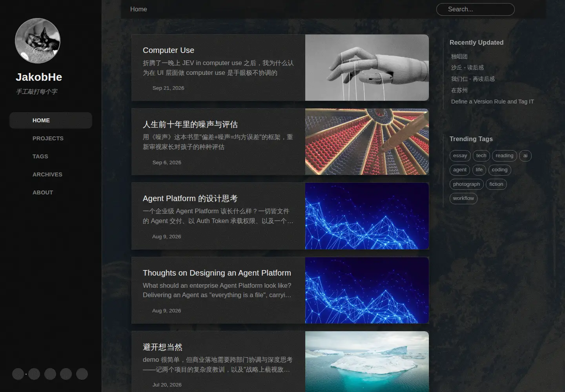This screenshot has width=565, height=392.
Task: Focus the Search... input field
Action: (475, 9)
